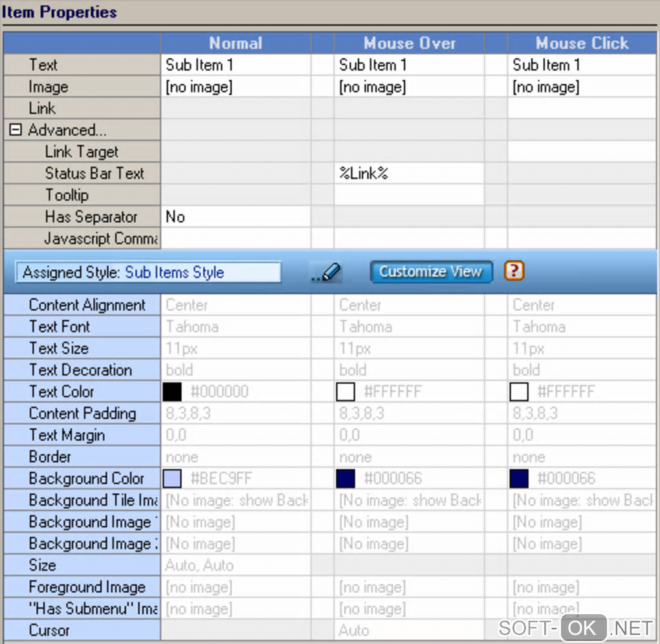Click the Mouse Click Content Alignment value Center

click(x=582, y=305)
